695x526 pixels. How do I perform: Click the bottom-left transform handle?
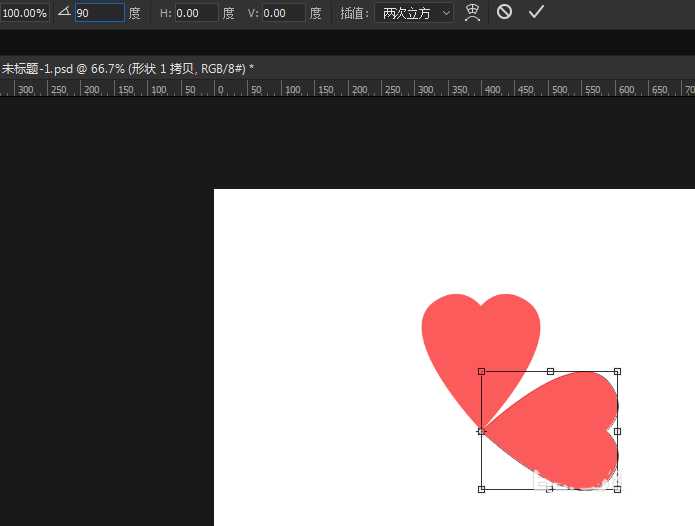pyautogui.click(x=482, y=489)
